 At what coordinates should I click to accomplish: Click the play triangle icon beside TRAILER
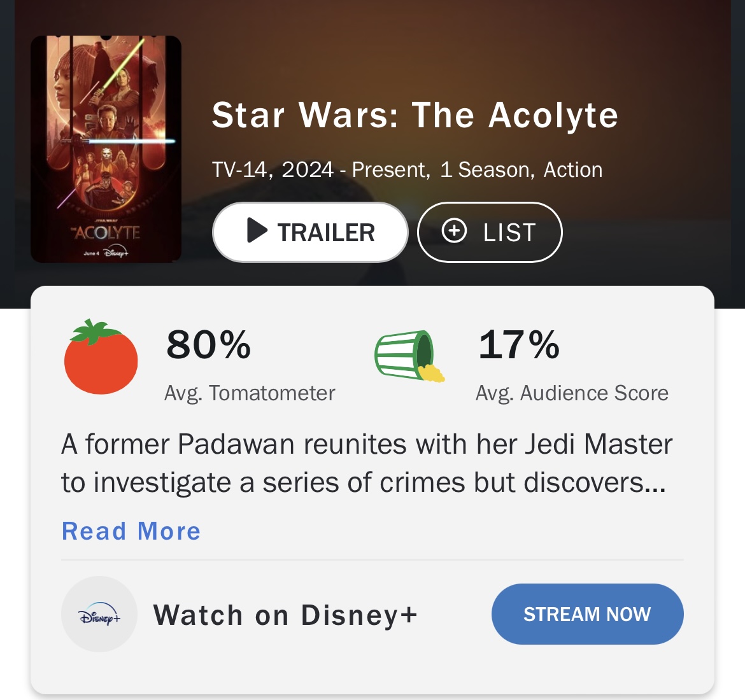pos(256,231)
